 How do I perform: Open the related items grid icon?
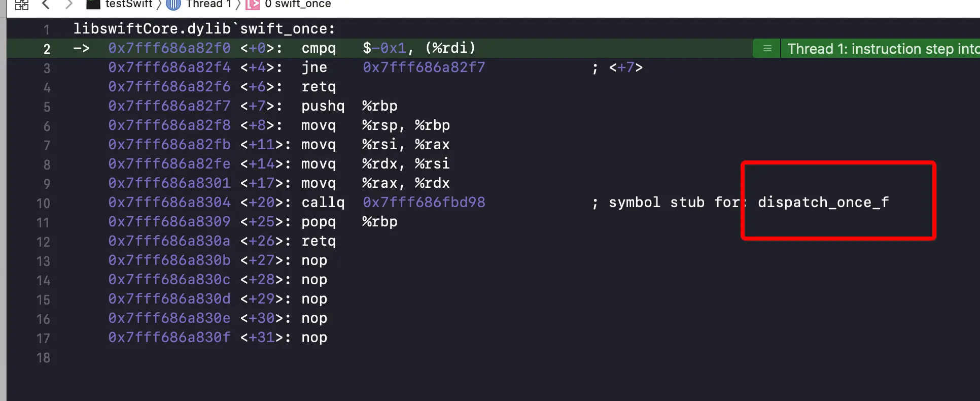pos(22,5)
